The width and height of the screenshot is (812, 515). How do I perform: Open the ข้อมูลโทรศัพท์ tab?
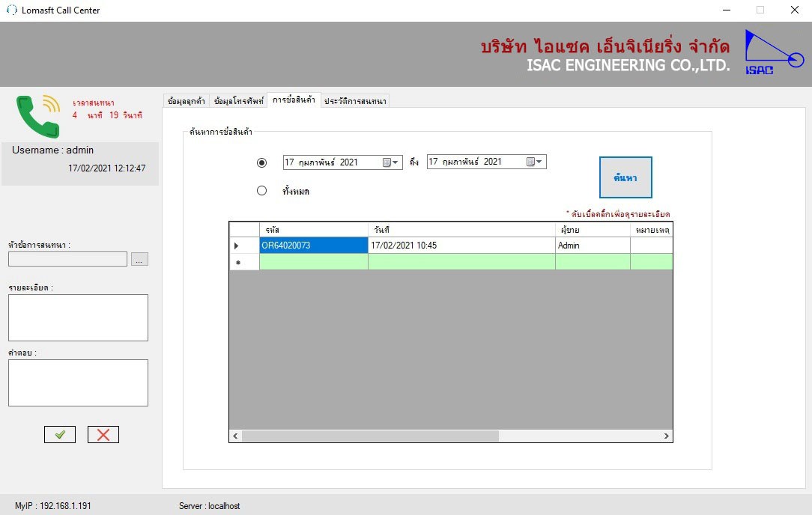click(x=238, y=101)
